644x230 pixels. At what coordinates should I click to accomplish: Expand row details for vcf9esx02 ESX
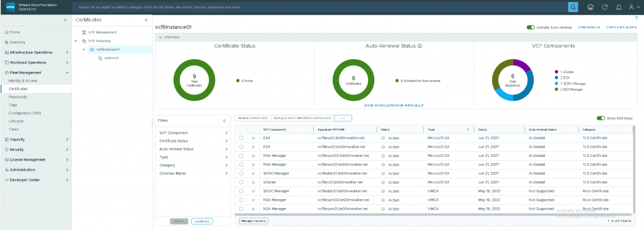click(x=253, y=147)
